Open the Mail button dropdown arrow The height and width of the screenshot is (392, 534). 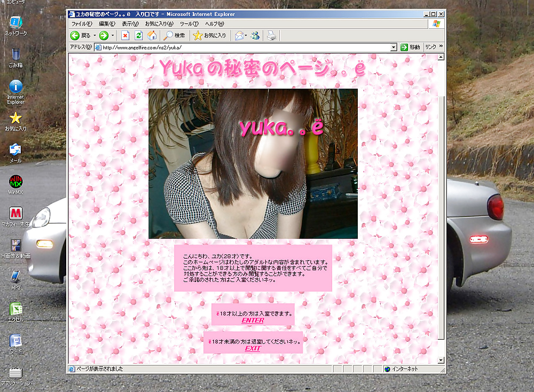[x=246, y=36]
